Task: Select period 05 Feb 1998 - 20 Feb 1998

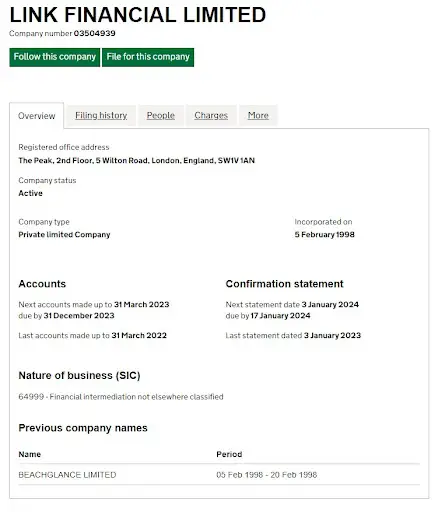Action: pos(267,475)
